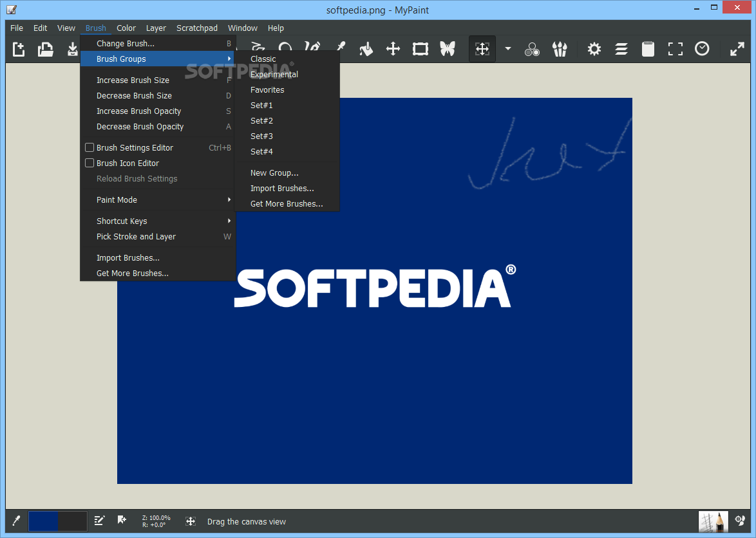Open the Layer menu
Image resolution: width=756 pixels, height=538 pixels.
pos(156,28)
